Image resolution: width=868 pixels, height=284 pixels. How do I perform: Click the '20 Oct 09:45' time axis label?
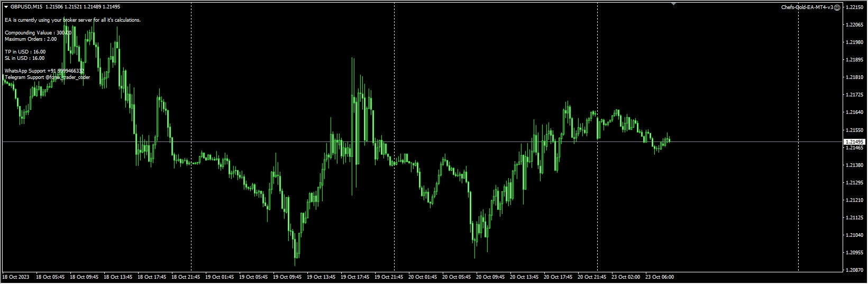[x=491, y=277]
